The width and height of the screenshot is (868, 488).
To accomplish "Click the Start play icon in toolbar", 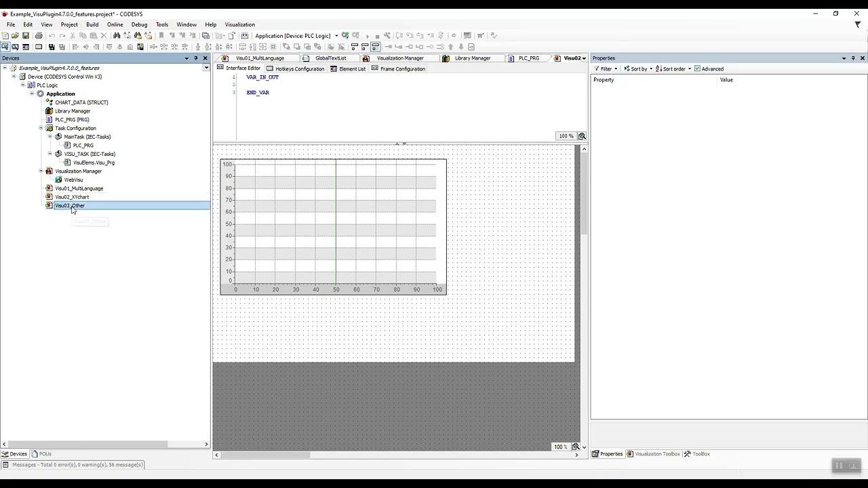I will 368,35.
